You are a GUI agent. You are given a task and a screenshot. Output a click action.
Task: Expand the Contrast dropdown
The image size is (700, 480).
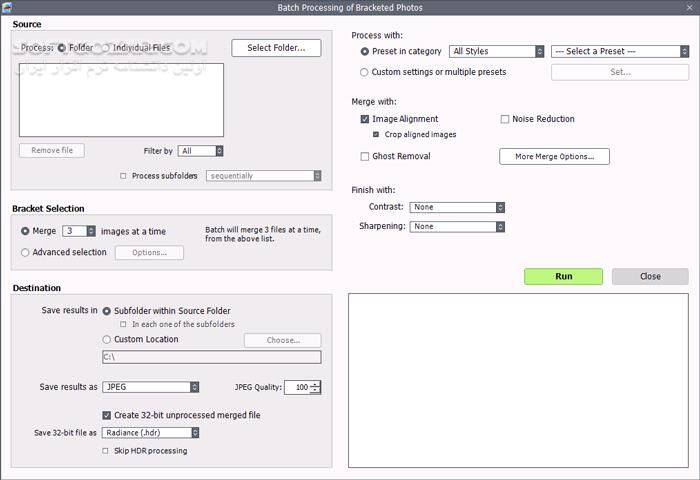tap(458, 207)
